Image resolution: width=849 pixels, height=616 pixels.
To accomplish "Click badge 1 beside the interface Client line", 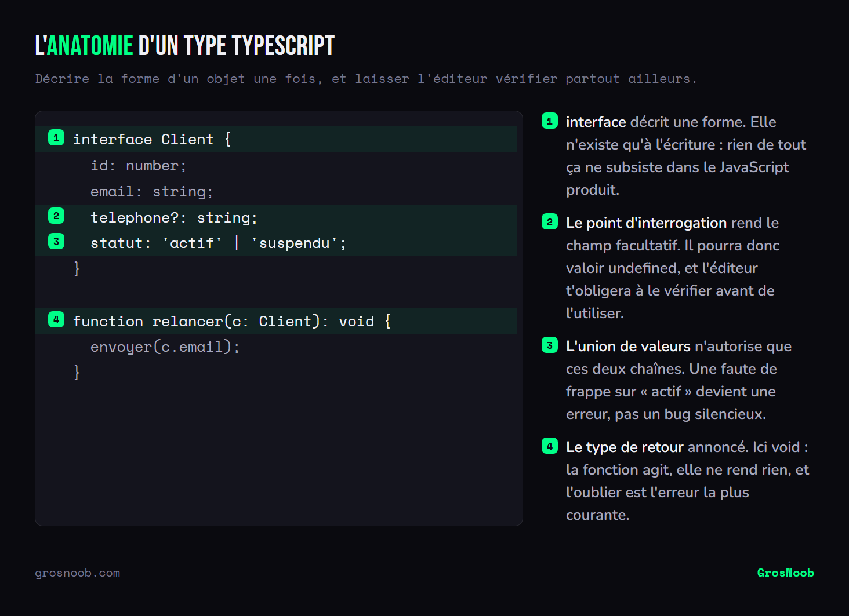I will pyautogui.click(x=56, y=138).
